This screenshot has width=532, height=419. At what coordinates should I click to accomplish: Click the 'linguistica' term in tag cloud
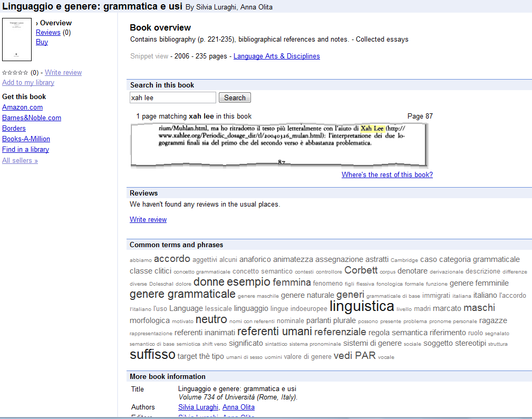(x=362, y=306)
